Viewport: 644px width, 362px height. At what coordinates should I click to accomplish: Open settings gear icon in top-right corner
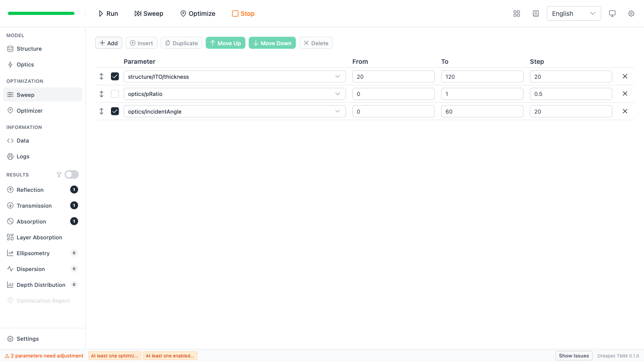point(631,14)
